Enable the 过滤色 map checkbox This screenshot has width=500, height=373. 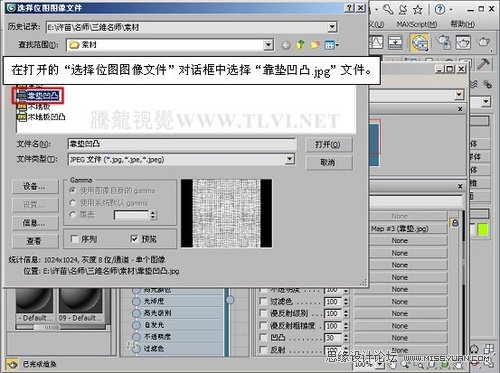pos(263,301)
